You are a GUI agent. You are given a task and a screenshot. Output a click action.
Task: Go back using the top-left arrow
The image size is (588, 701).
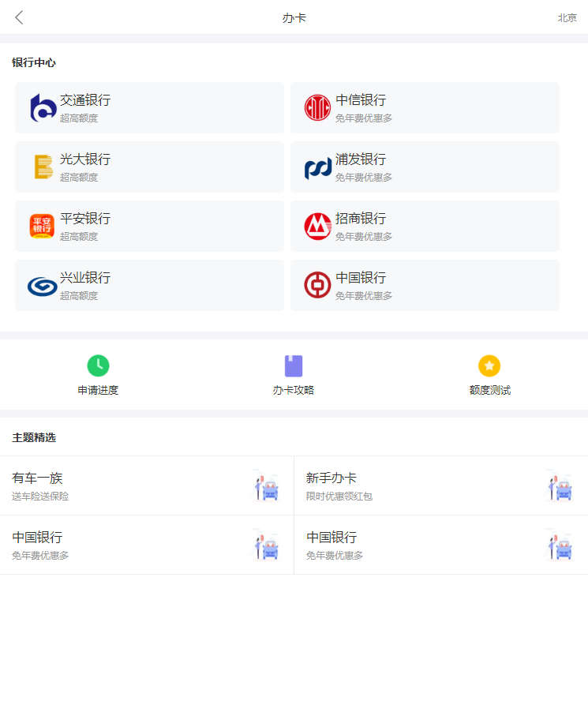(20, 17)
